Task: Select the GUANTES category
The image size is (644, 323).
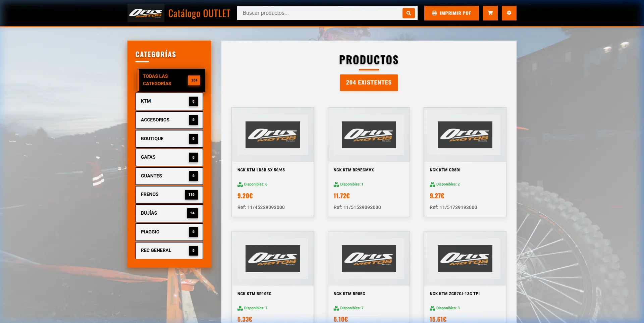Action: tap(169, 176)
